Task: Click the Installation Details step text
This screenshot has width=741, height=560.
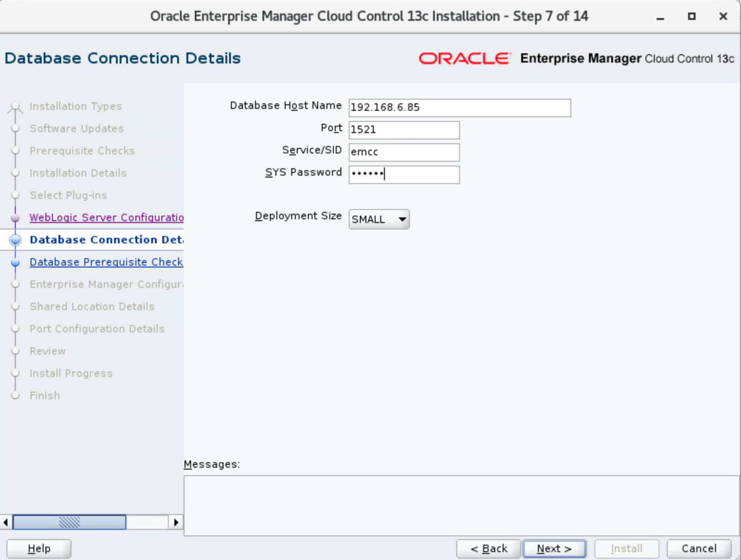Action: 78,173
